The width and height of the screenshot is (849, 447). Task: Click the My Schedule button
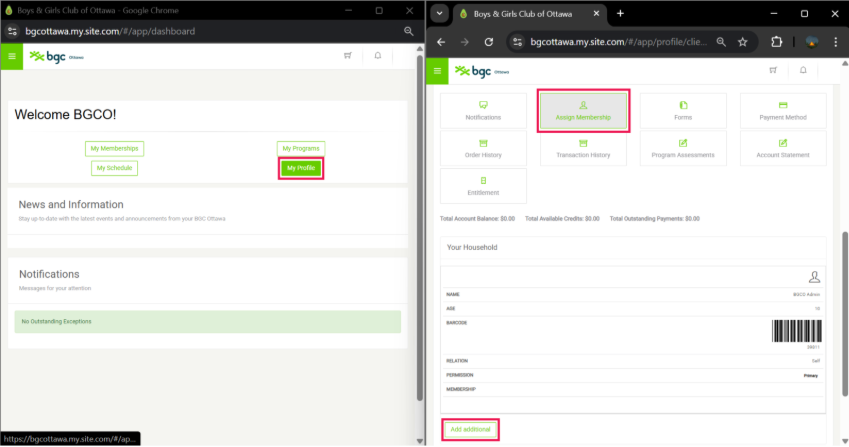coord(114,168)
